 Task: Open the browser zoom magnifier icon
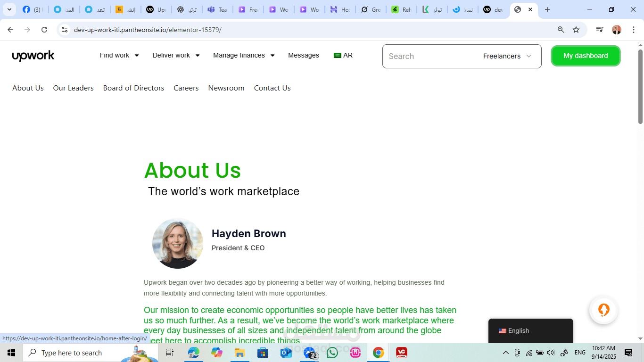coord(561,30)
